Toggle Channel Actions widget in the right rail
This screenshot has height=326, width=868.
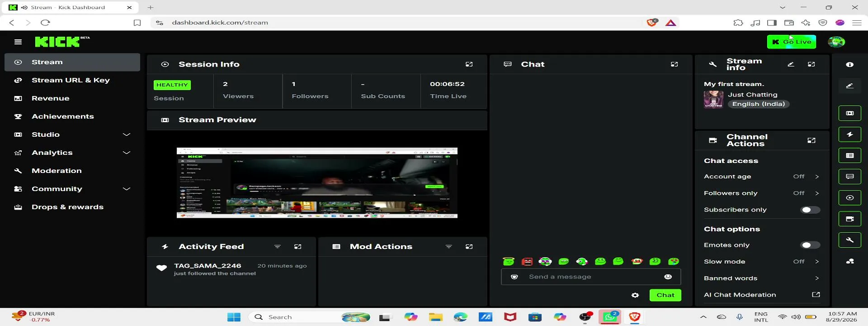pyautogui.click(x=850, y=219)
